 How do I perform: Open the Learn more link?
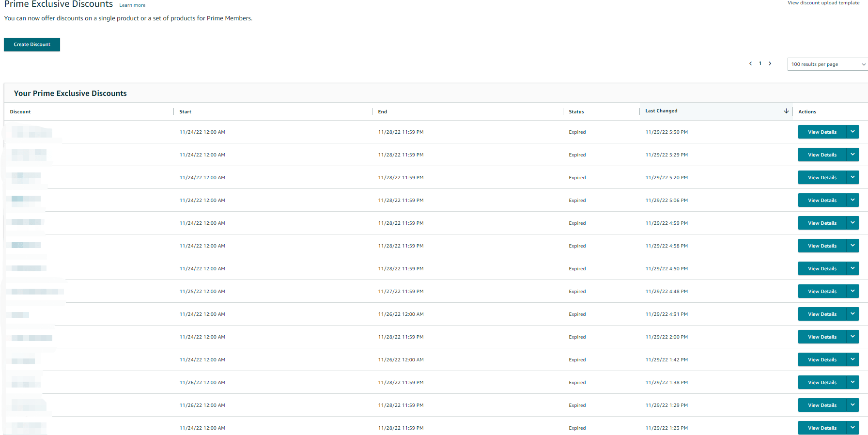point(132,5)
